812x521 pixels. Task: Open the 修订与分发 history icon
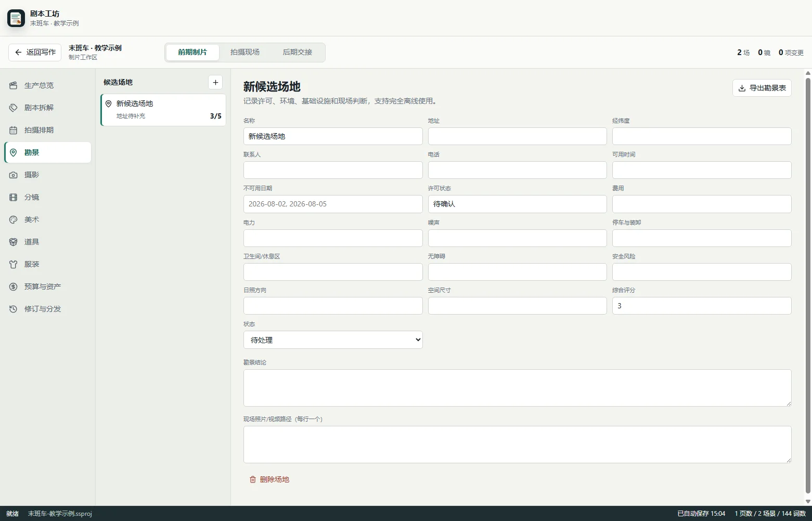(x=14, y=309)
